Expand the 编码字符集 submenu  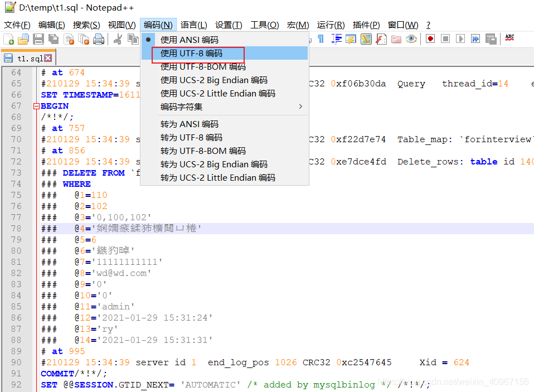(225, 107)
